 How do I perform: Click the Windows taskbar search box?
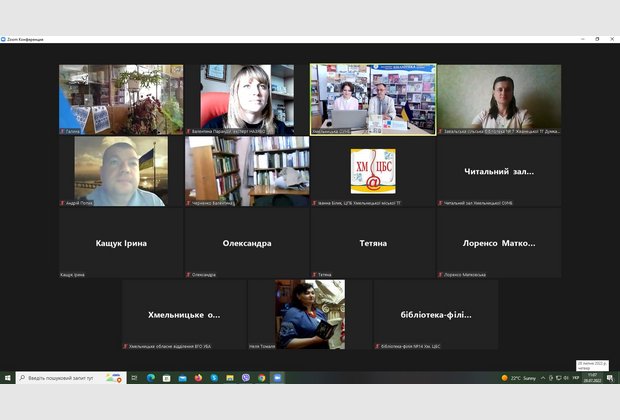pos(70,378)
